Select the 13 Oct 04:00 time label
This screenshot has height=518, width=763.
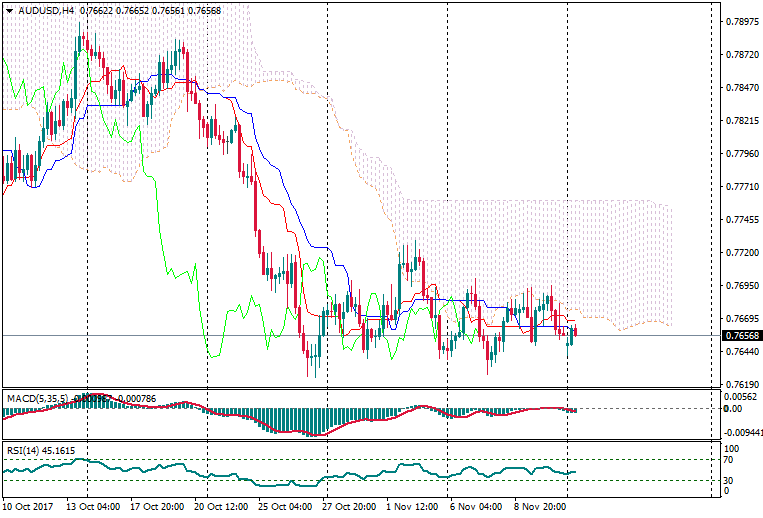point(94,507)
